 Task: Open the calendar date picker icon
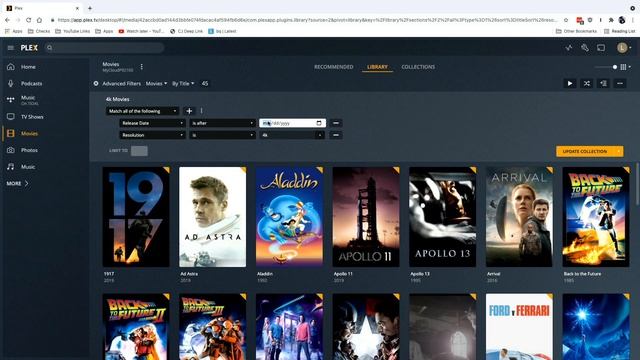point(319,123)
